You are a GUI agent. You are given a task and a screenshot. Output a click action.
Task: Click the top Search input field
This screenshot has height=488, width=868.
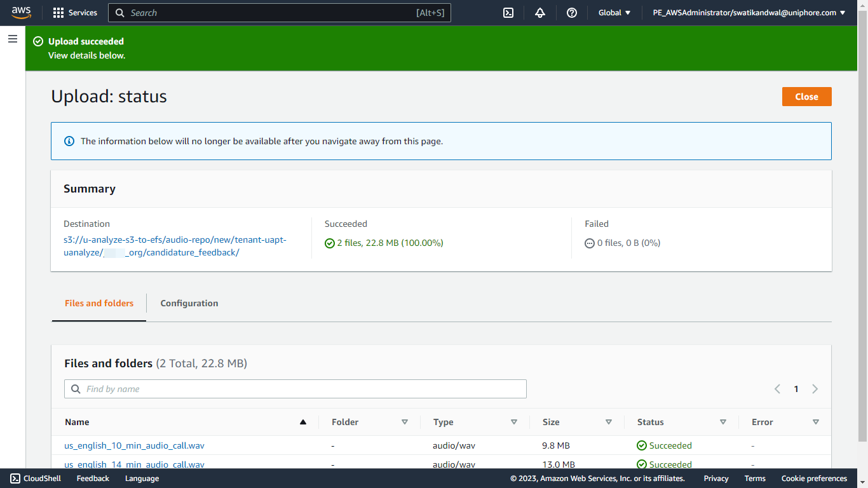click(x=280, y=13)
